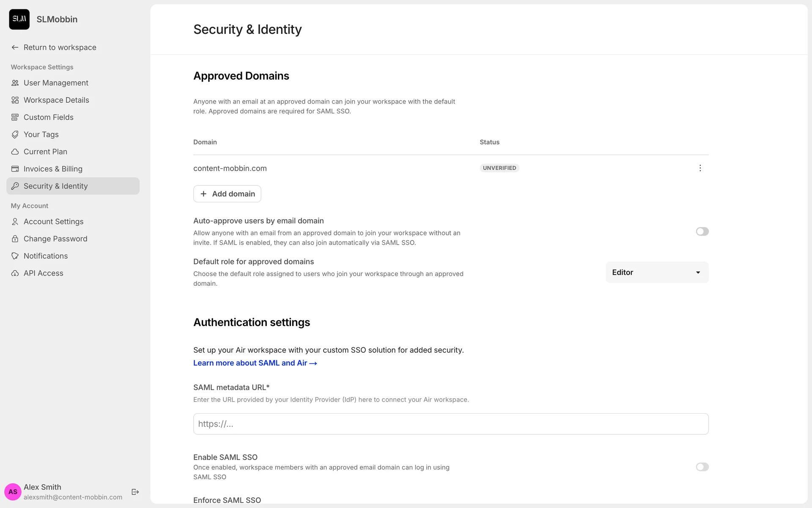The width and height of the screenshot is (812, 508).
Task: Go to Change Password page
Action: (x=55, y=239)
